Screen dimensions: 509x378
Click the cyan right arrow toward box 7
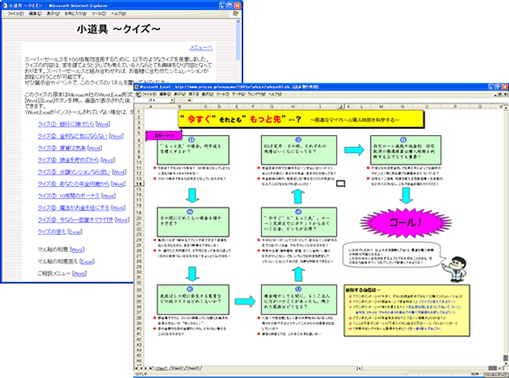pyautogui.click(x=354, y=150)
